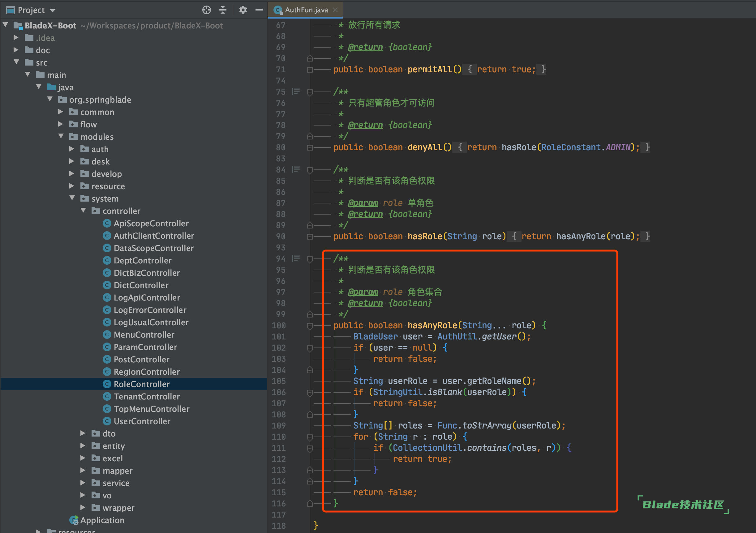Click the MenuController class icon

point(107,335)
